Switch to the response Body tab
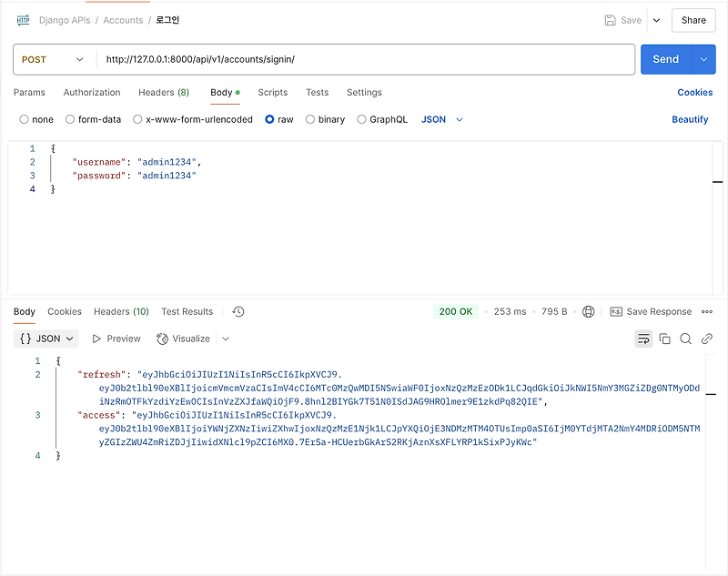Viewport: 728px width, 576px height. pyautogui.click(x=25, y=311)
